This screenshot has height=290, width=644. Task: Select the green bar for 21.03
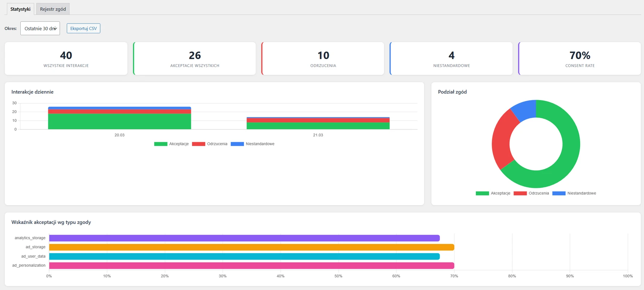click(x=318, y=126)
